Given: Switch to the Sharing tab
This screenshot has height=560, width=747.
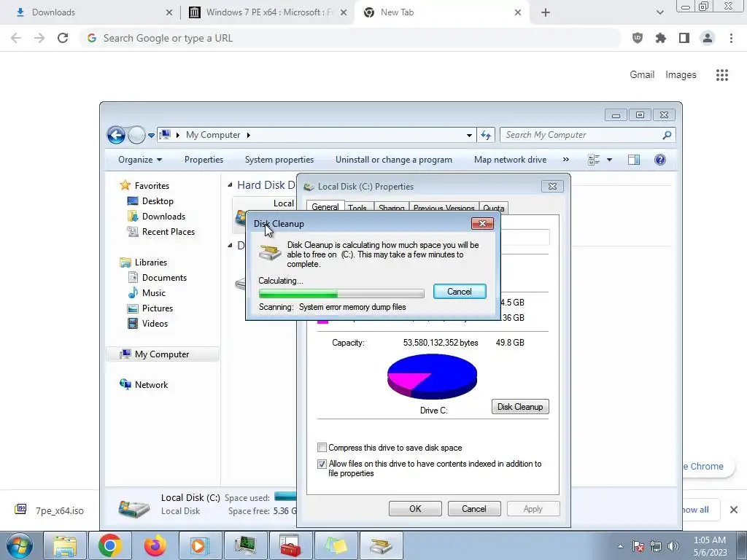Looking at the screenshot, I should (391, 208).
